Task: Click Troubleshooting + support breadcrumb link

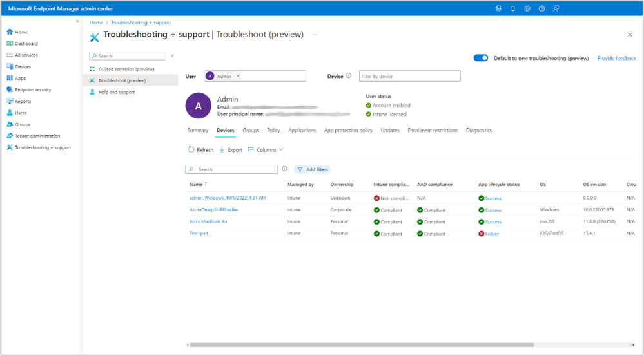Action: point(141,23)
